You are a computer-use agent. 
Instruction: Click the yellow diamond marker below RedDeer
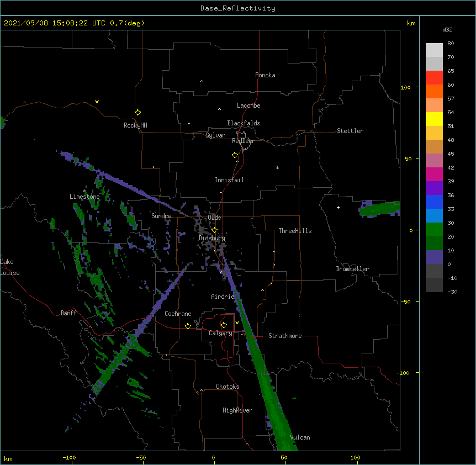(235, 155)
